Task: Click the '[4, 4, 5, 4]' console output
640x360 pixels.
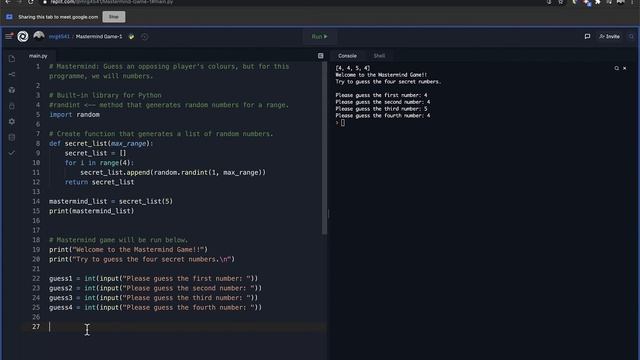Action: click(x=353, y=68)
